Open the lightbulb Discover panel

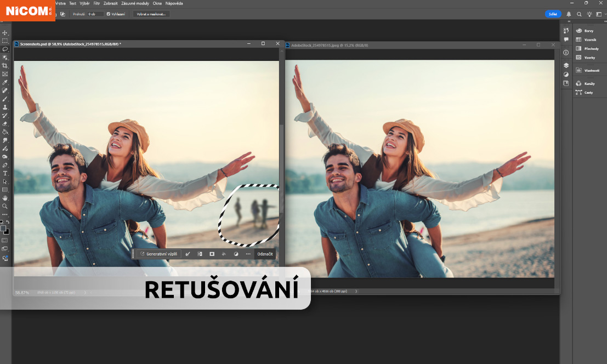589,14
